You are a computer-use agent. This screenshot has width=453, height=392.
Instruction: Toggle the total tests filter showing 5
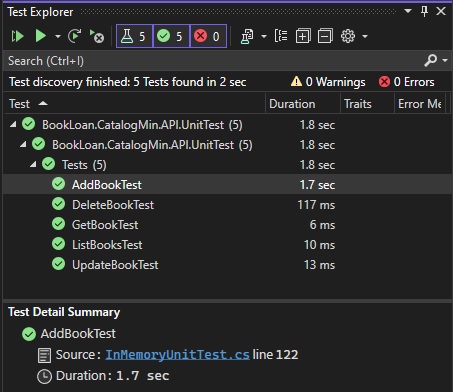click(x=134, y=36)
